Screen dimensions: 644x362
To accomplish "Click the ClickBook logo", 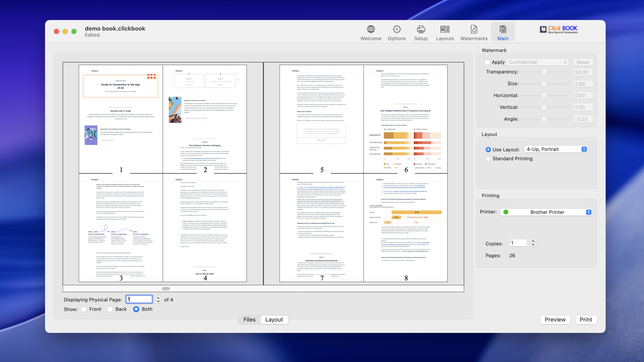I will coord(559,29).
